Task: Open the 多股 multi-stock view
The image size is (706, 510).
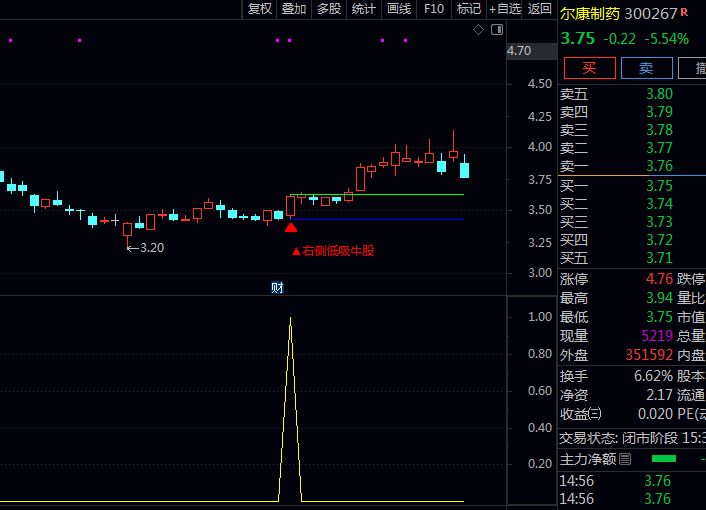Action: [329, 9]
